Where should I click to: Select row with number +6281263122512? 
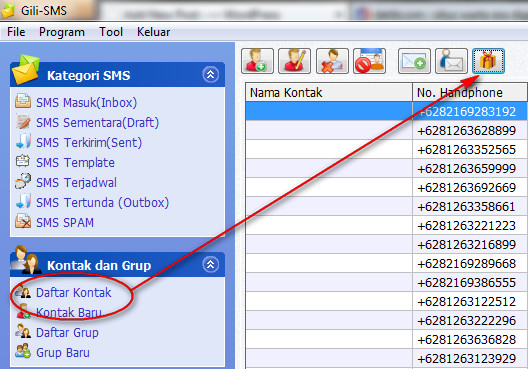click(387, 301)
